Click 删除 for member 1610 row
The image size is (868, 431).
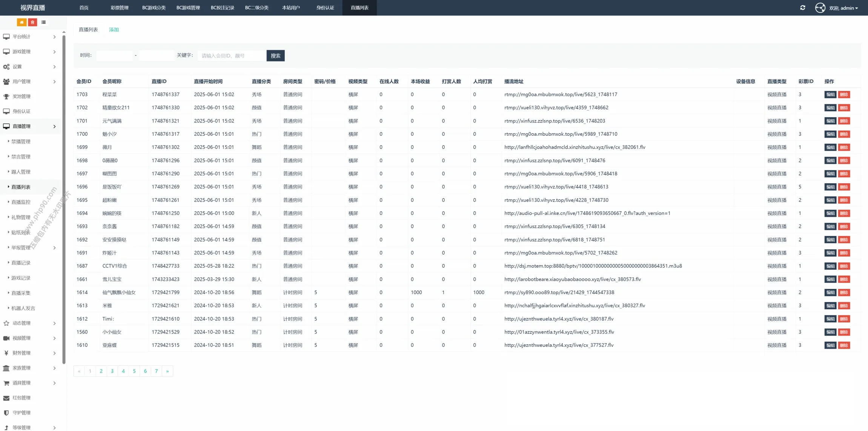click(x=844, y=345)
